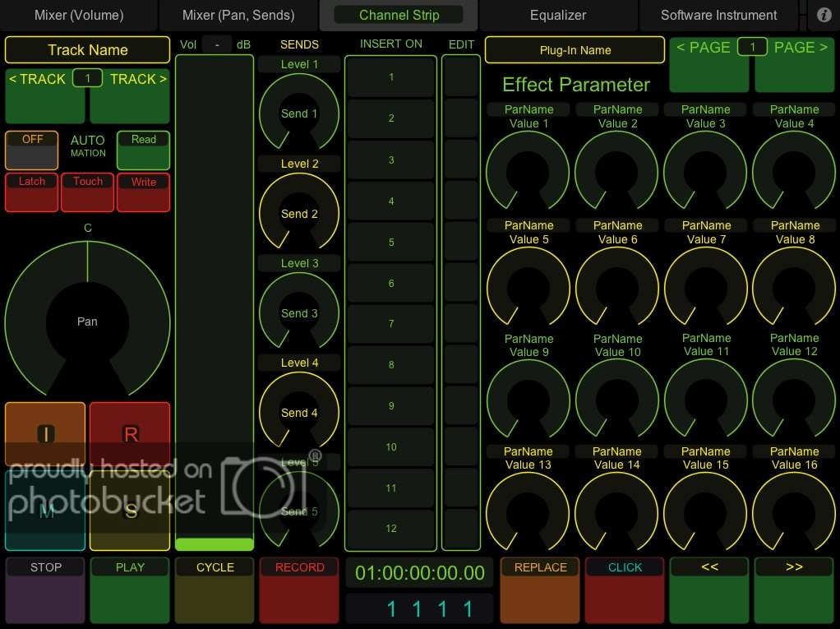Click the Vol fader level bar
The image size is (840, 629).
click(215, 543)
